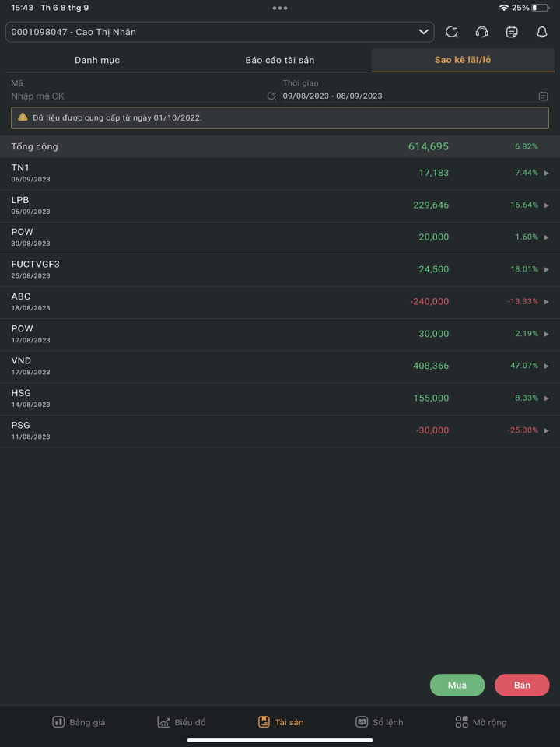
Task: Click reset icon next to stock code field
Action: [271, 96]
